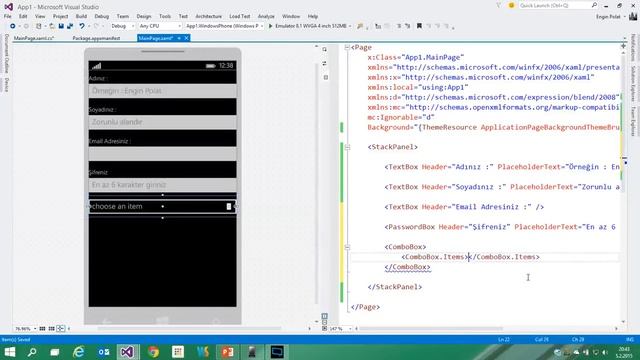Image resolution: width=640 pixels, height=360 pixels.
Task: Open the Debug configuration dropdown
Action: click(x=122, y=26)
